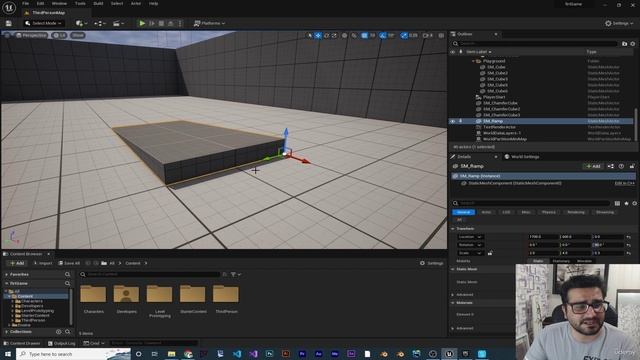Lock the Details panel selection

(632, 166)
